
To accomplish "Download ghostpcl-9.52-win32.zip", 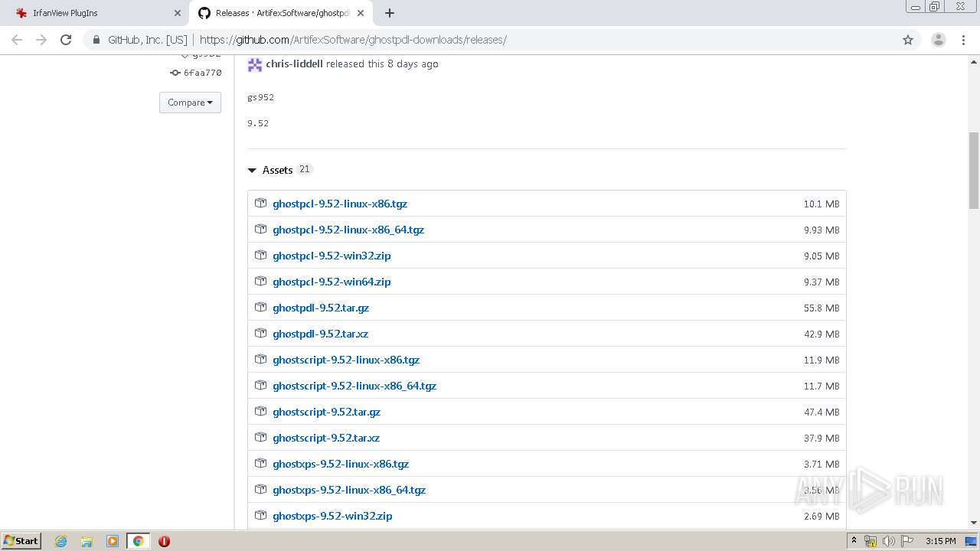I will click(x=332, y=256).
